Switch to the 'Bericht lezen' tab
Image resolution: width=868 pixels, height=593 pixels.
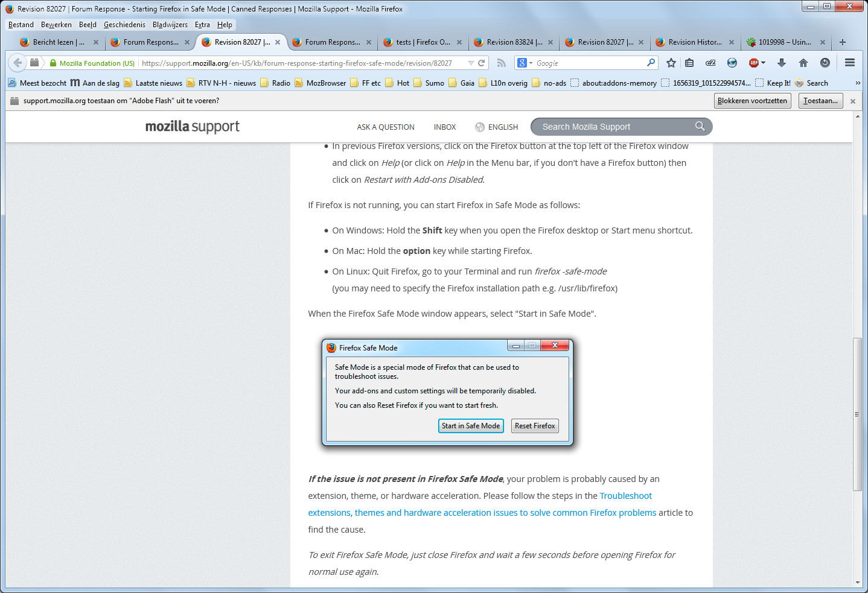tap(59, 42)
